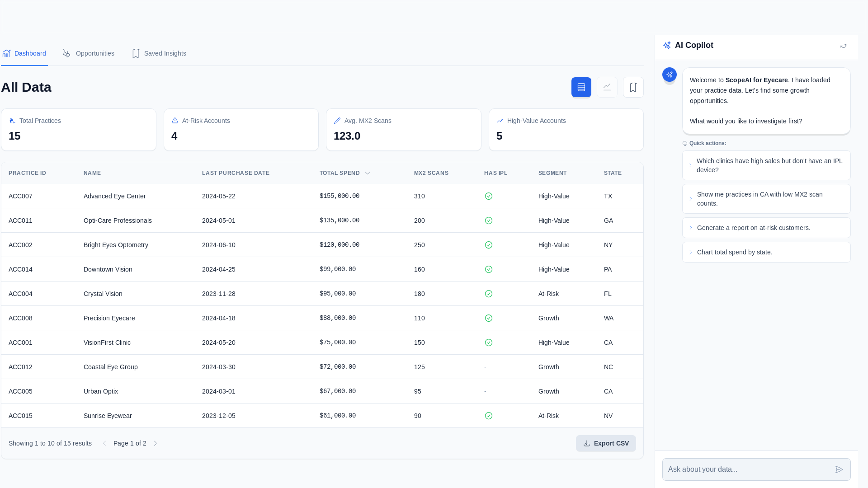Click the High-Value Accounts stat card
This screenshot has width=868, height=488.
(566, 130)
